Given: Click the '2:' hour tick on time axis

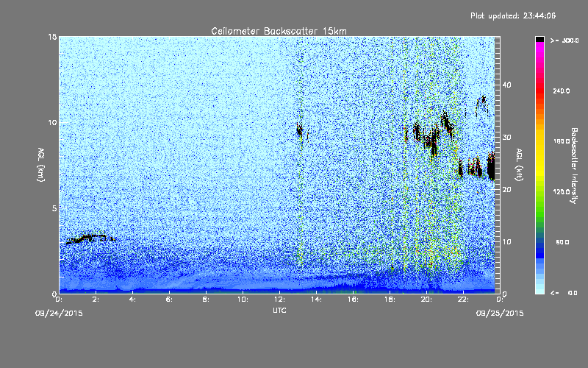Looking at the screenshot, I should pyautogui.click(x=96, y=300).
